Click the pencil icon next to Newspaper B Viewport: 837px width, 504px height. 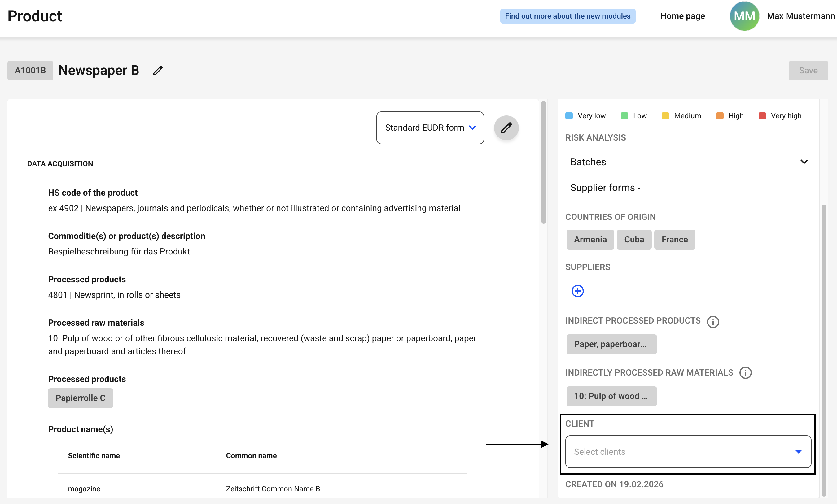click(158, 71)
